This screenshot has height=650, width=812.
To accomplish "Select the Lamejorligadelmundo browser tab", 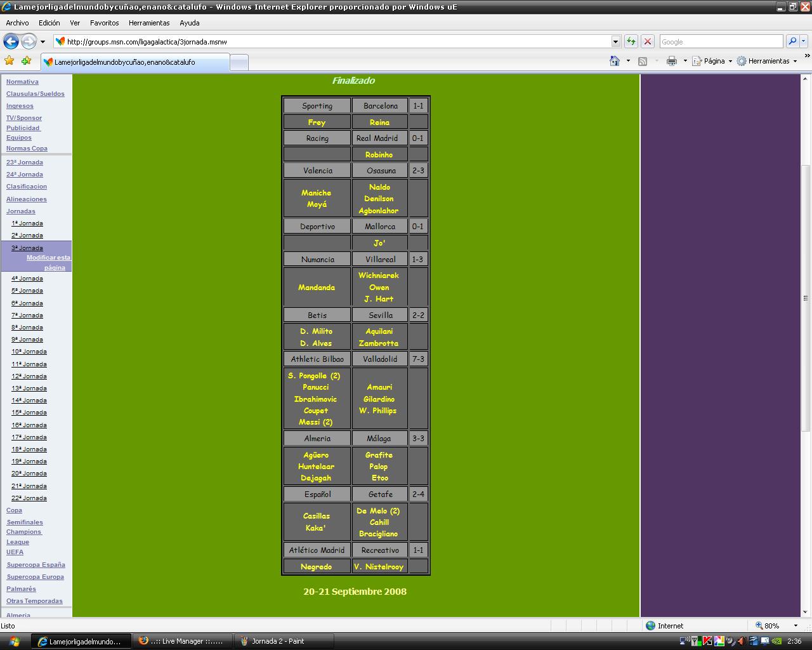I will [134, 62].
